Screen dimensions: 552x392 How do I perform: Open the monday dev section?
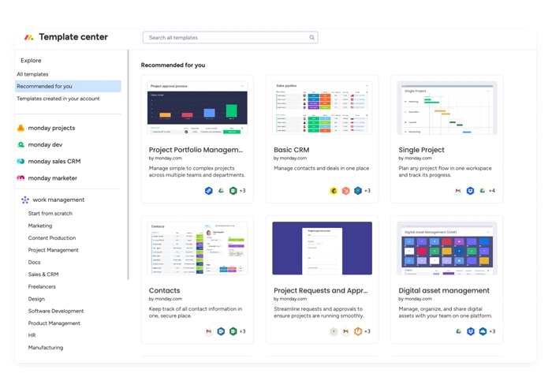click(45, 145)
